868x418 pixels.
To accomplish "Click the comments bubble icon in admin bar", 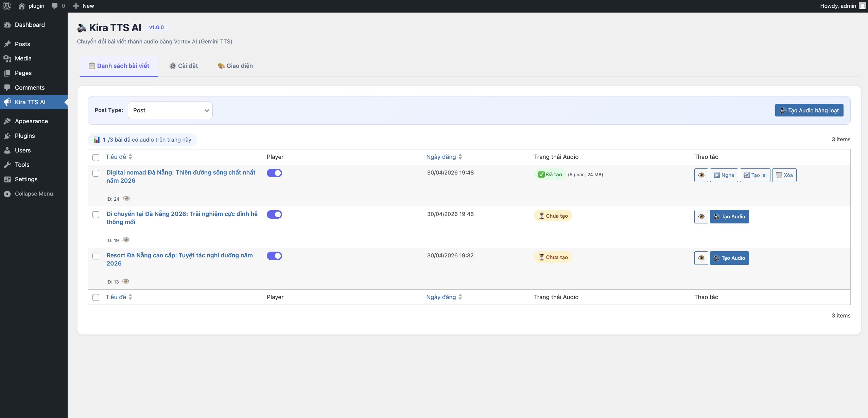I will 54,6.
